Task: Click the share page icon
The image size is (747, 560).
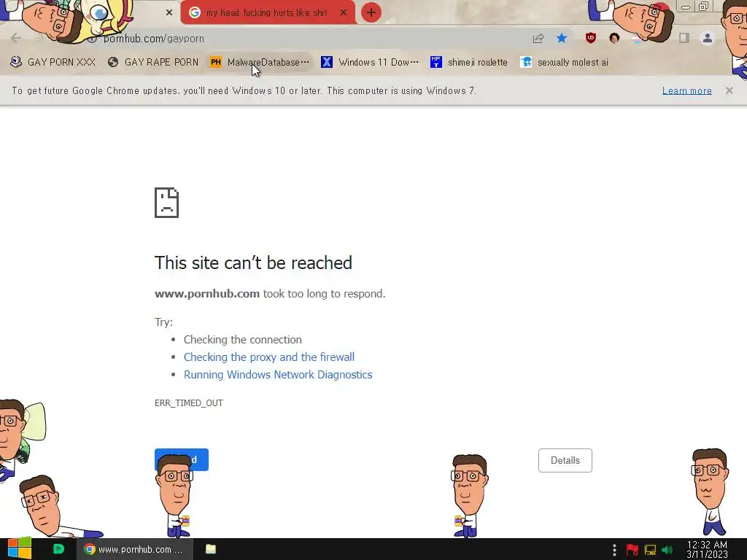Action: coord(538,39)
